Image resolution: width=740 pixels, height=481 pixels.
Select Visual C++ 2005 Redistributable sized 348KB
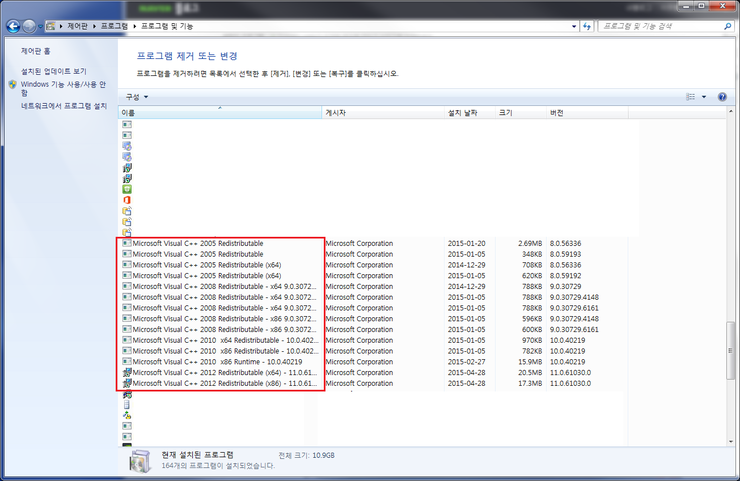[x=373, y=254]
